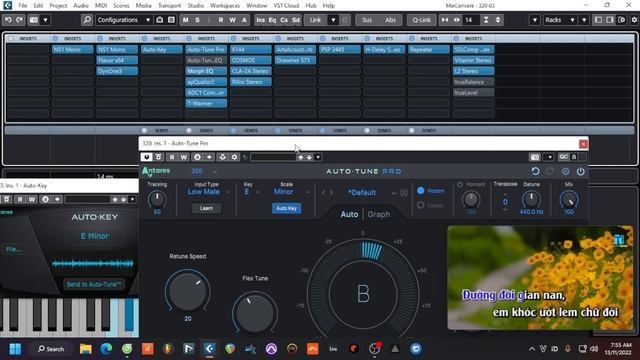This screenshot has height=360, width=640.
Task: Enable Read automation in Auto-Tune window
Action: pyautogui.click(x=172, y=157)
